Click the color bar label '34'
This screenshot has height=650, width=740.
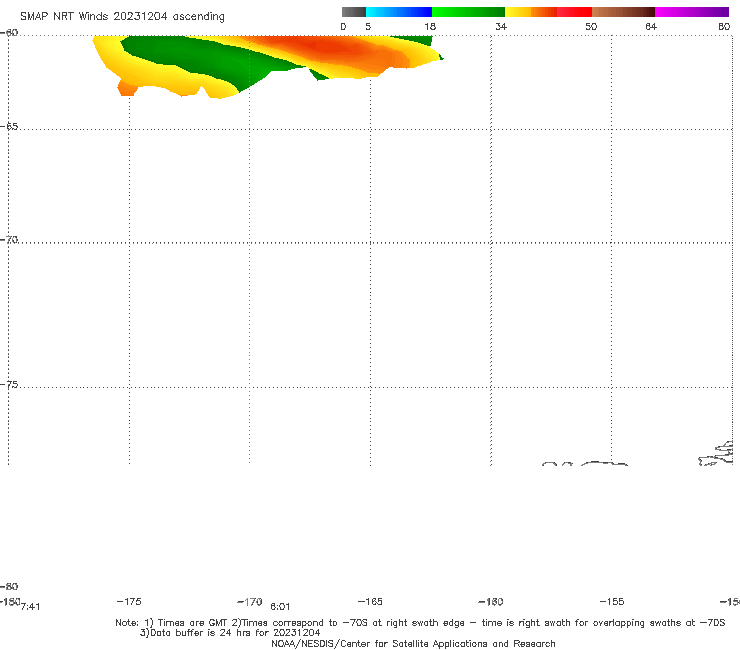point(501,26)
